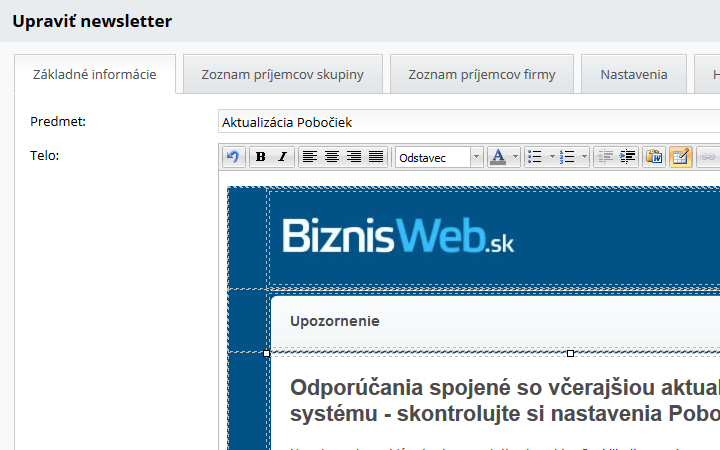Click the Paste from Word icon

655,157
